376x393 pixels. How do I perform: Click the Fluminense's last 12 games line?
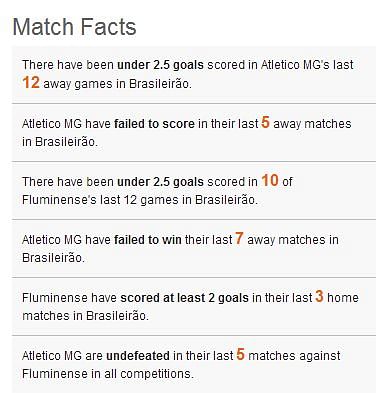[140, 200]
